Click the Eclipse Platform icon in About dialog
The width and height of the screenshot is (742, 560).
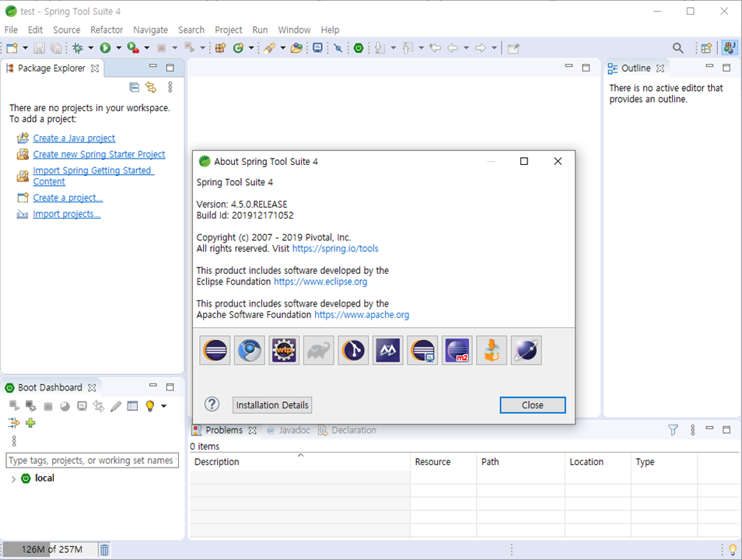[x=215, y=350]
